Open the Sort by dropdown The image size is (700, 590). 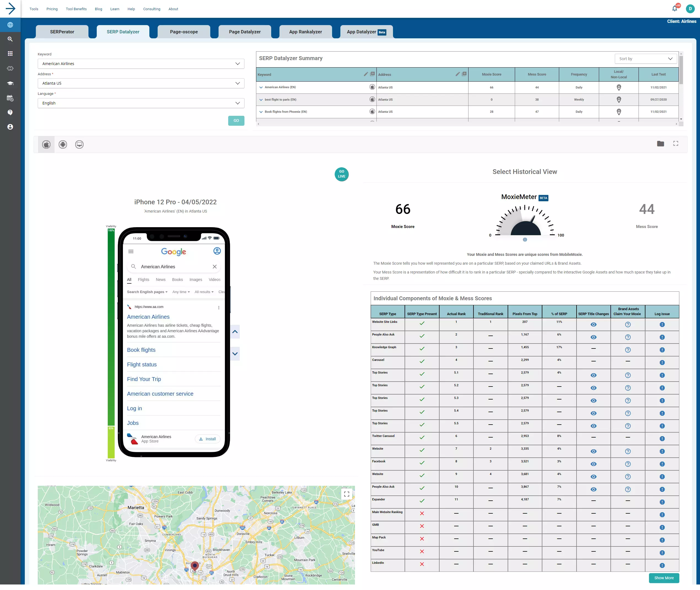click(646, 59)
